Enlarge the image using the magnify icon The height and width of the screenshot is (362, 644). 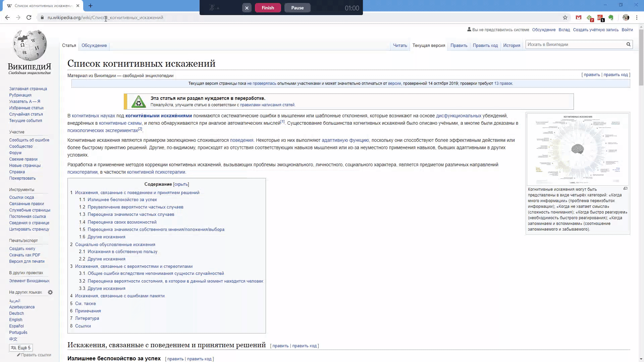click(x=625, y=189)
